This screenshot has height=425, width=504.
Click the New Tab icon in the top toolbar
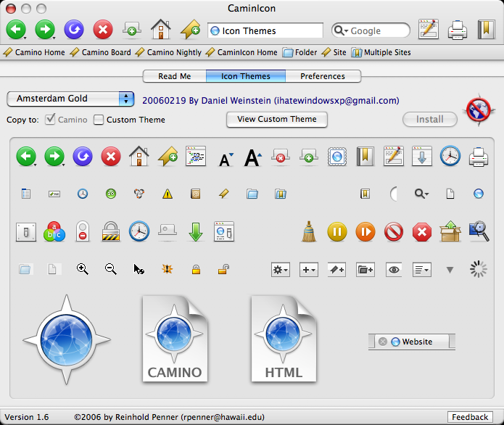pyautogui.click(x=132, y=29)
